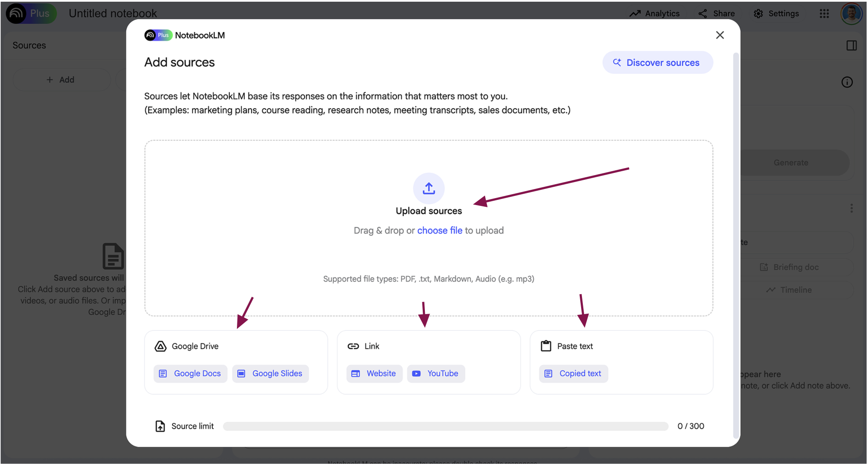Viewport: 868px width, 464px height.
Task: Open the three-dot more options menu
Action: pyautogui.click(x=851, y=208)
